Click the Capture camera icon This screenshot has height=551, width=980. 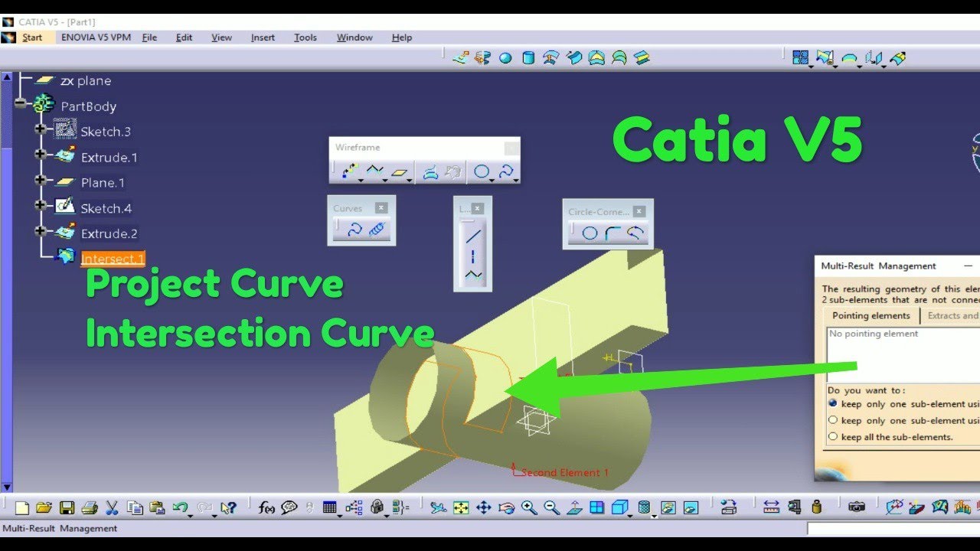click(x=857, y=507)
